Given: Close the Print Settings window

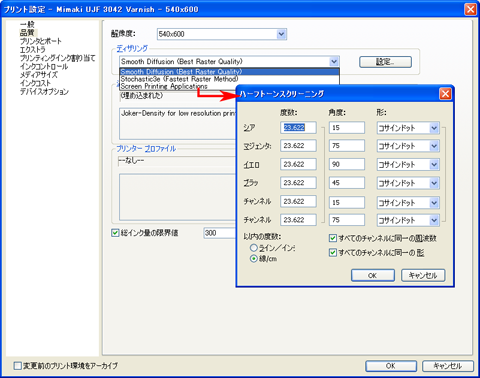Looking at the screenshot, I should 470,9.
